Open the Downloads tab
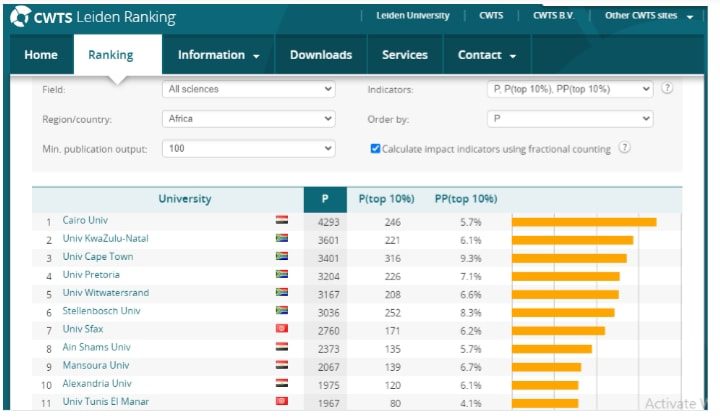720x418 pixels. point(321,55)
